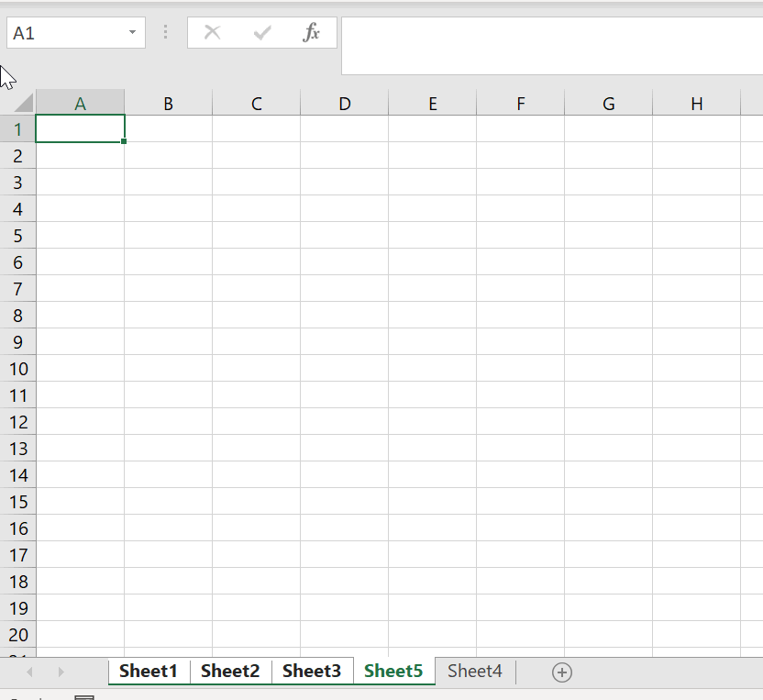The image size is (763, 700).
Task: Select column E header
Action: (433, 103)
